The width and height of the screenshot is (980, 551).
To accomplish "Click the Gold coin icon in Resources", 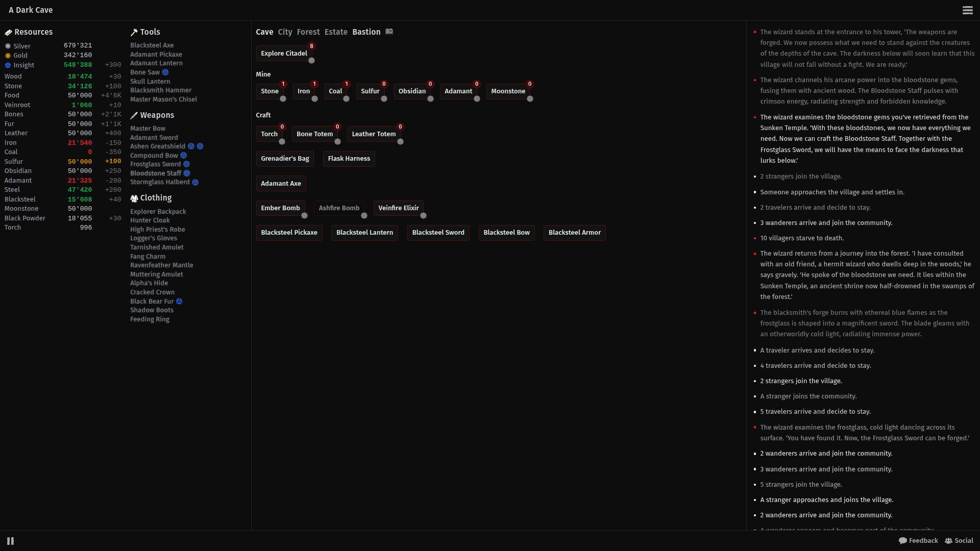I will (8, 56).
